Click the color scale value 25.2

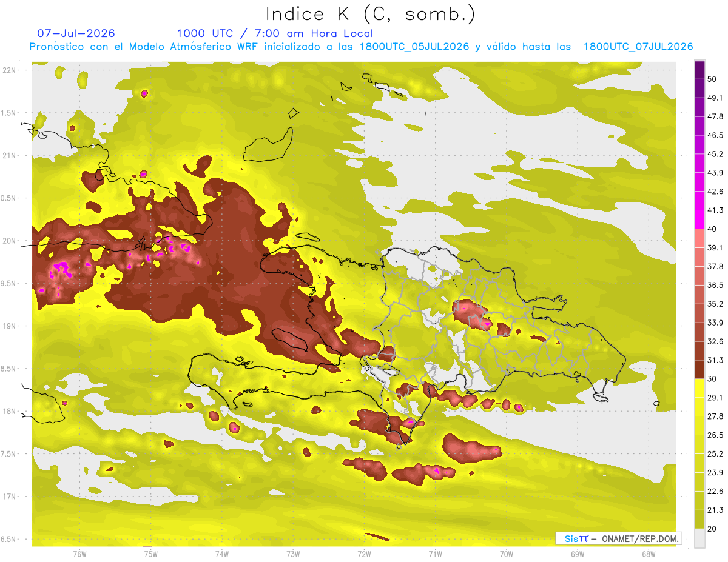[715, 454]
